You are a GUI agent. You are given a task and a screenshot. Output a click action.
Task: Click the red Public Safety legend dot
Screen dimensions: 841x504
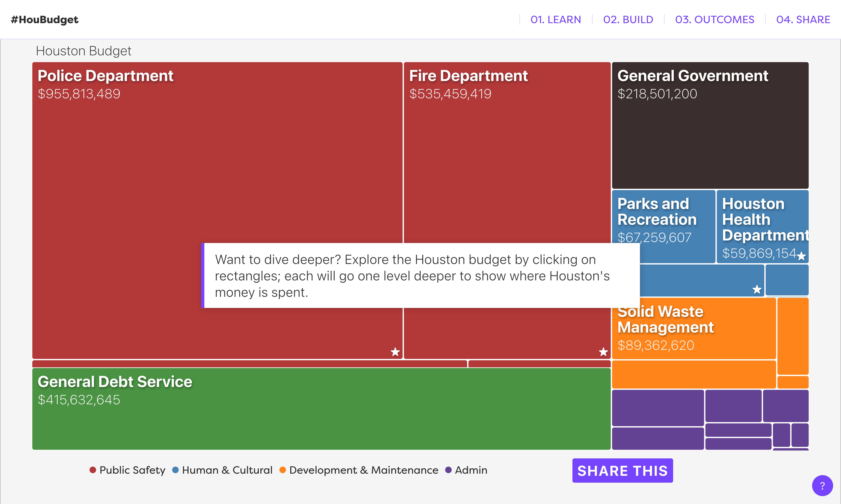pos(92,470)
